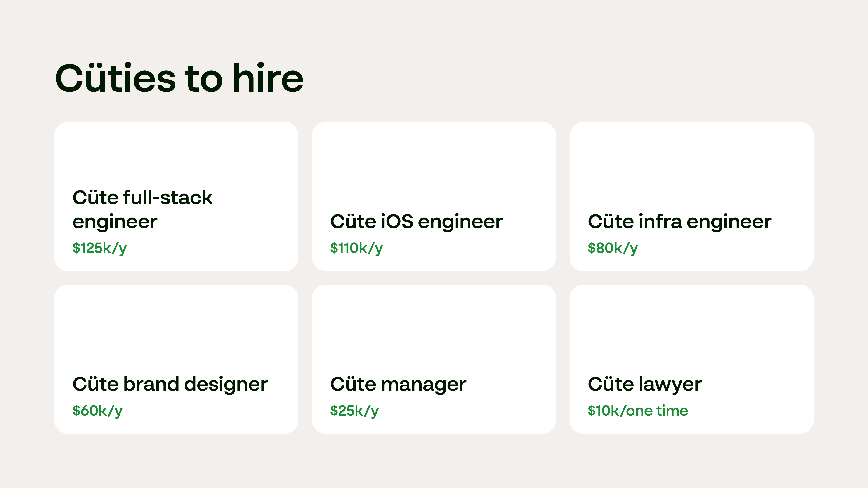Click the 'Cüte full-stack engineer' heading text
Screen dimensions: 868x488
click(x=142, y=209)
